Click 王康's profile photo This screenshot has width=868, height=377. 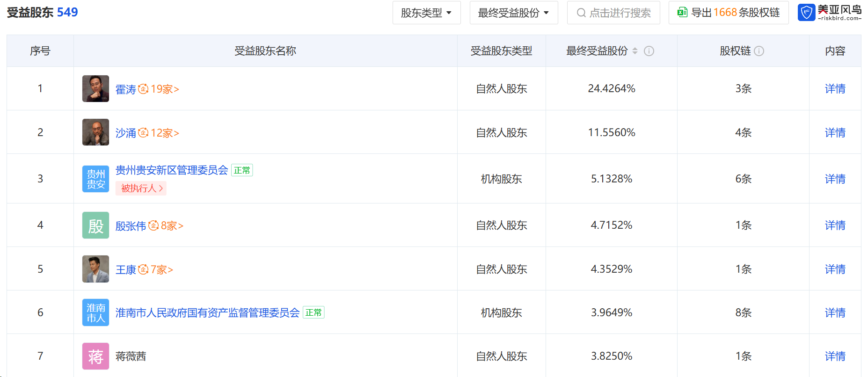pos(95,269)
